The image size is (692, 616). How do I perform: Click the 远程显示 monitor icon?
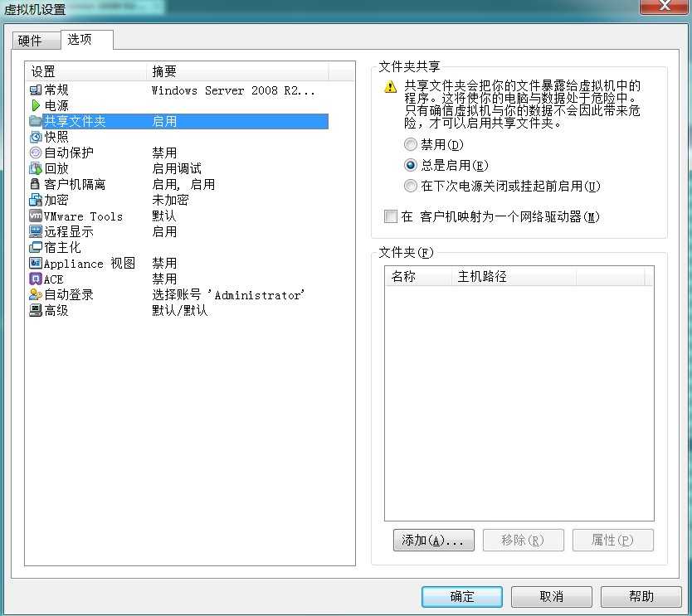point(36,231)
